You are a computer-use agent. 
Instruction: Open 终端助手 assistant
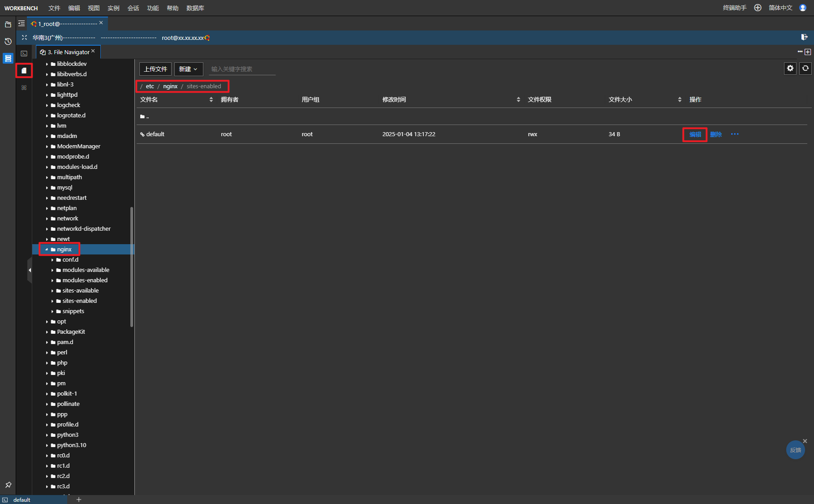(735, 8)
